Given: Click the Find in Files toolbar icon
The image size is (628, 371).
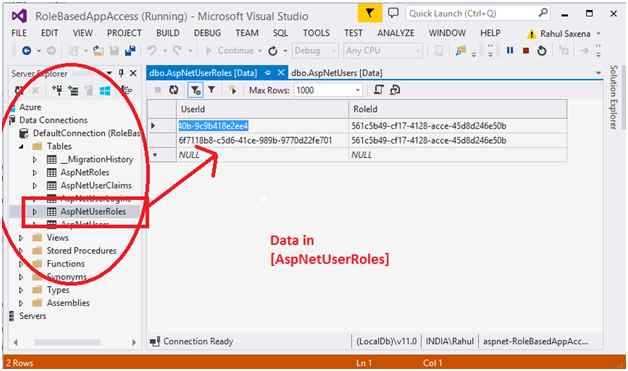Looking at the screenshot, I should 461,51.
